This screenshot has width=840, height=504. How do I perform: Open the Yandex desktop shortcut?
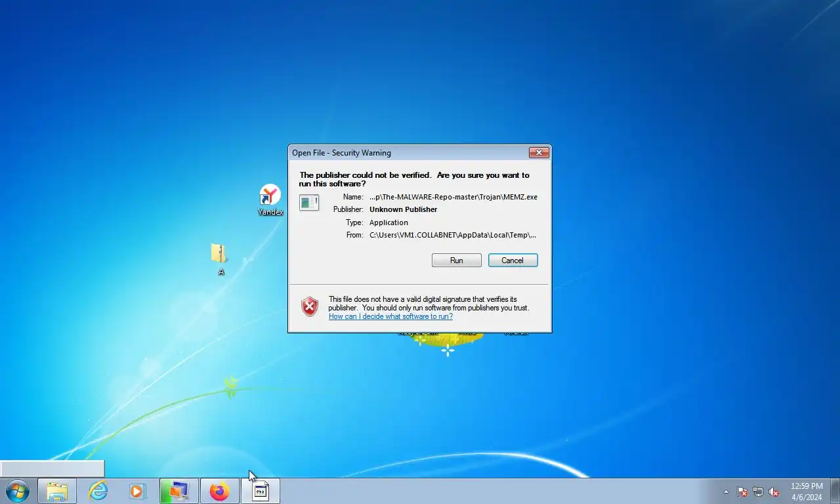coord(270,200)
